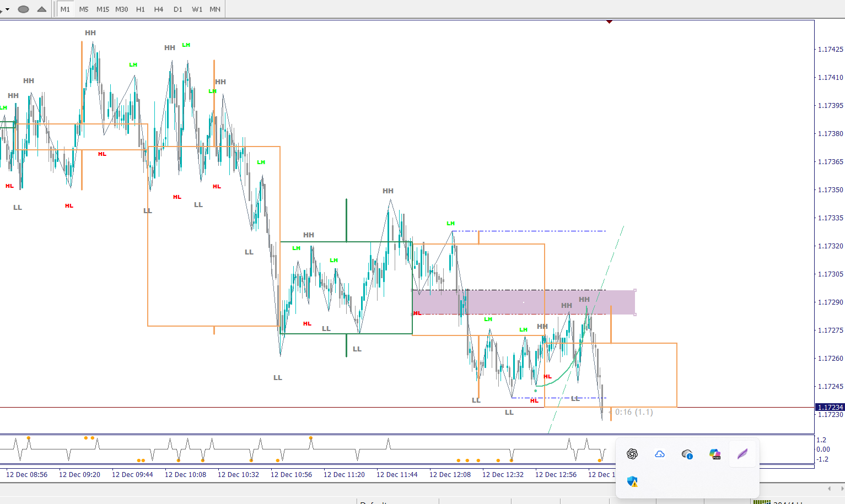Image resolution: width=845 pixels, height=504 pixels.
Task: Click indicator scale value 0.00
Action: coord(823,449)
